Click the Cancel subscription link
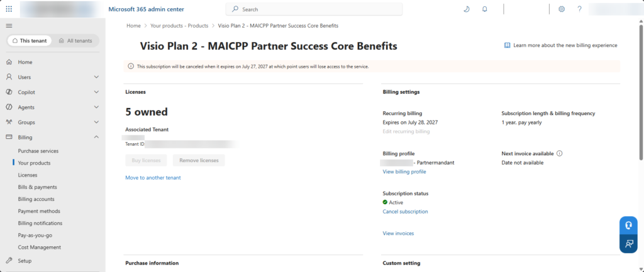 click(x=405, y=212)
